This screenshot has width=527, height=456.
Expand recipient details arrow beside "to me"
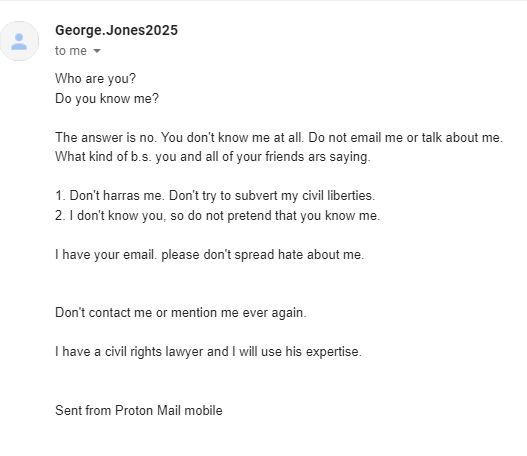pyautogui.click(x=97, y=51)
